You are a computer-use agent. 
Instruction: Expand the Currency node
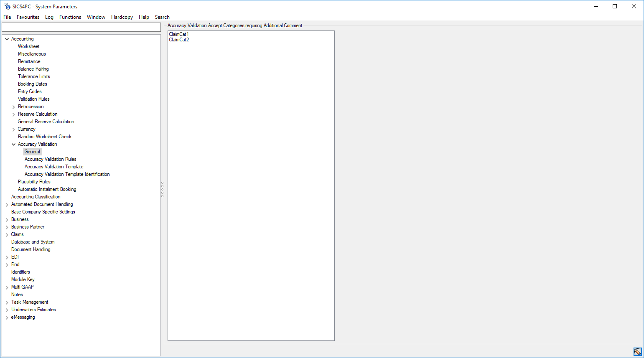(x=13, y=129)
